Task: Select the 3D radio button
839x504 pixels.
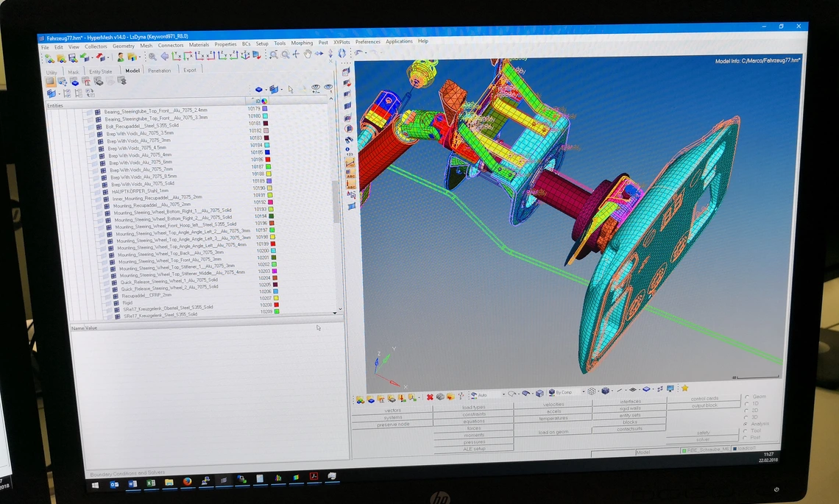Action: tap(746, 417)
